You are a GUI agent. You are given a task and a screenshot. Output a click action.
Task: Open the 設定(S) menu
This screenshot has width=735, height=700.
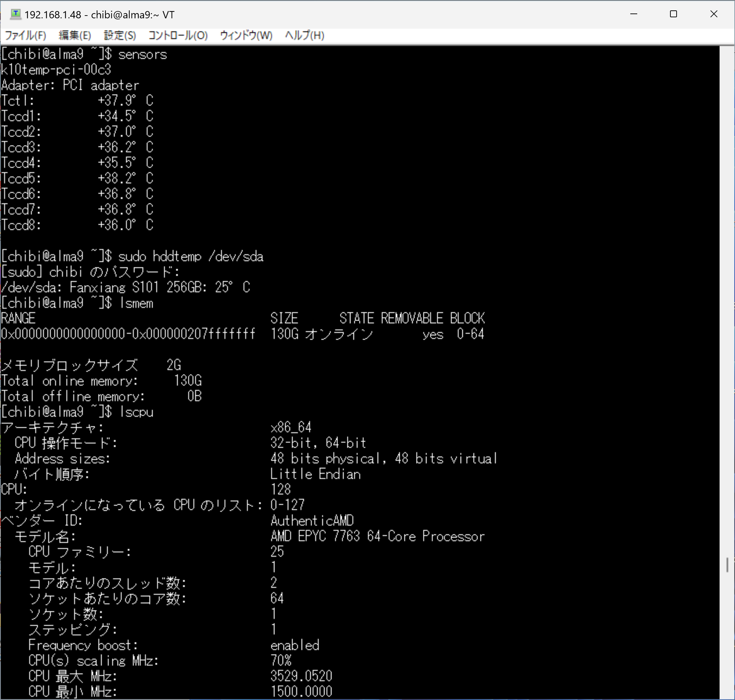click(x=120, y=36)
